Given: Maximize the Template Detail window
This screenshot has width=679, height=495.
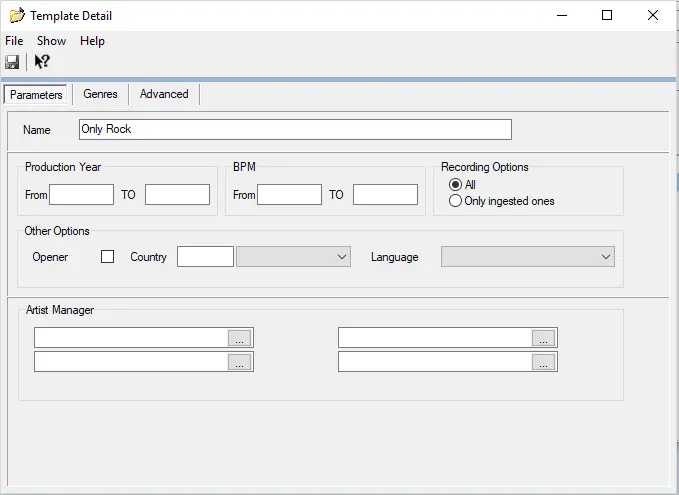Looking at the screenshot, I should (x=607, y=16).
